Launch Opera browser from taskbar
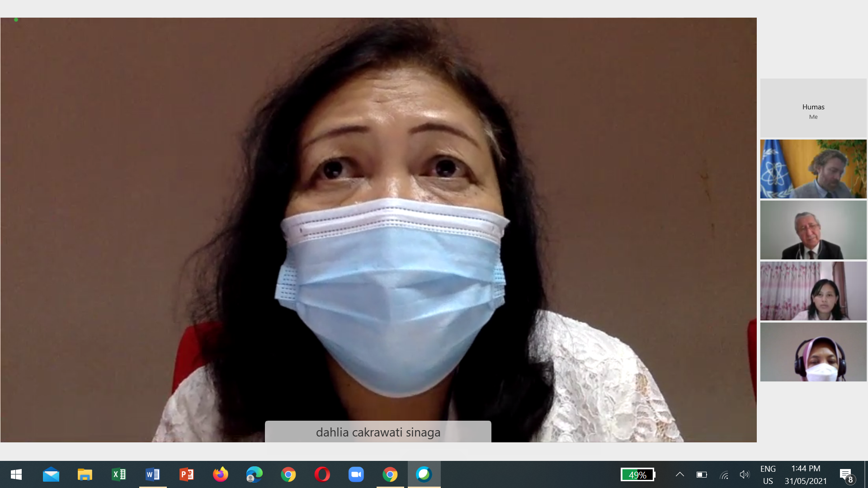Viewport: 868px width, 488px height. tap(322, 474)
